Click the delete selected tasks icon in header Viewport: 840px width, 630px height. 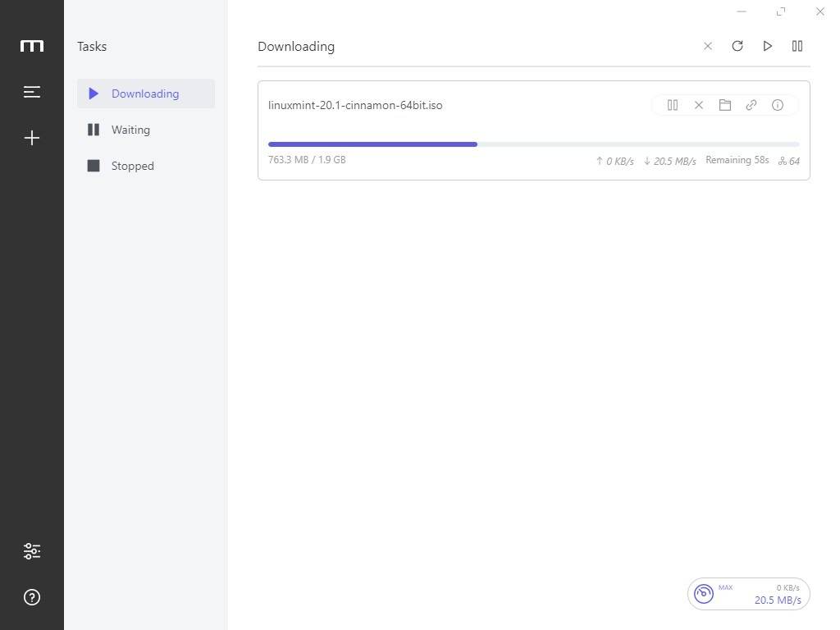tap(707, 46)
